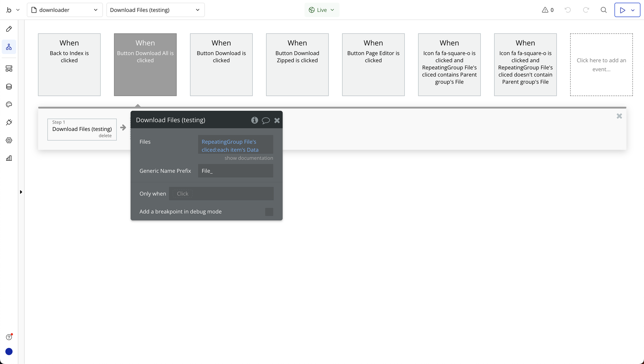This screenshot has height=364, width=644.
Task: Expand the downloader page dropdown
Action: [x=65, y=10]
